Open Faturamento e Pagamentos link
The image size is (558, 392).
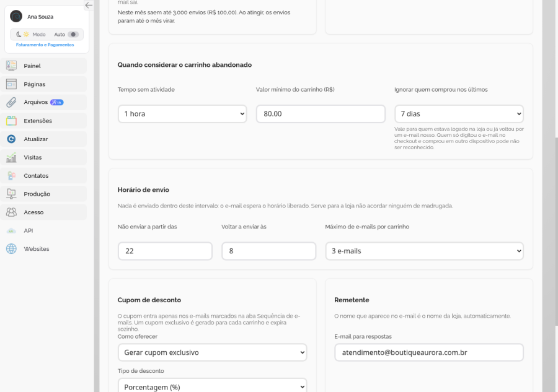45,45
